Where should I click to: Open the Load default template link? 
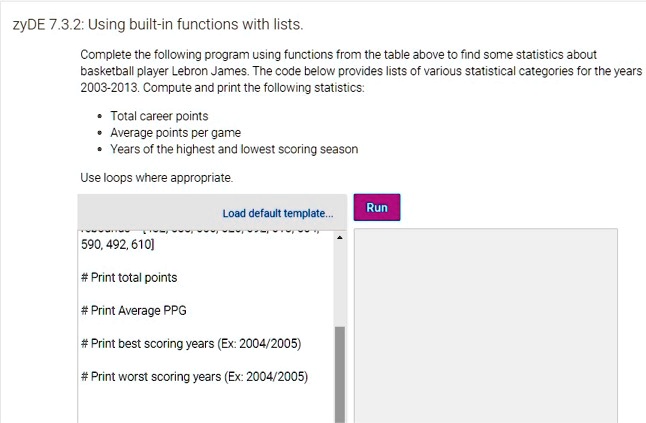tap(278, 213)
